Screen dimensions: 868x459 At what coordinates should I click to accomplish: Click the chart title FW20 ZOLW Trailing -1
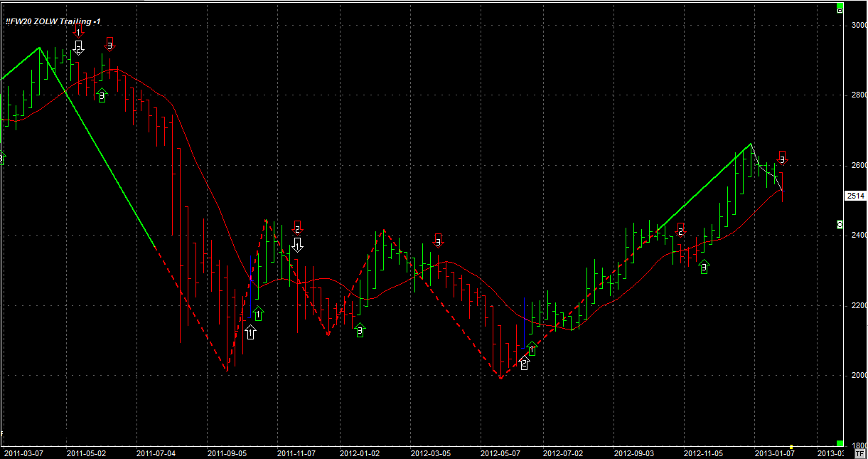pos(52,21)
